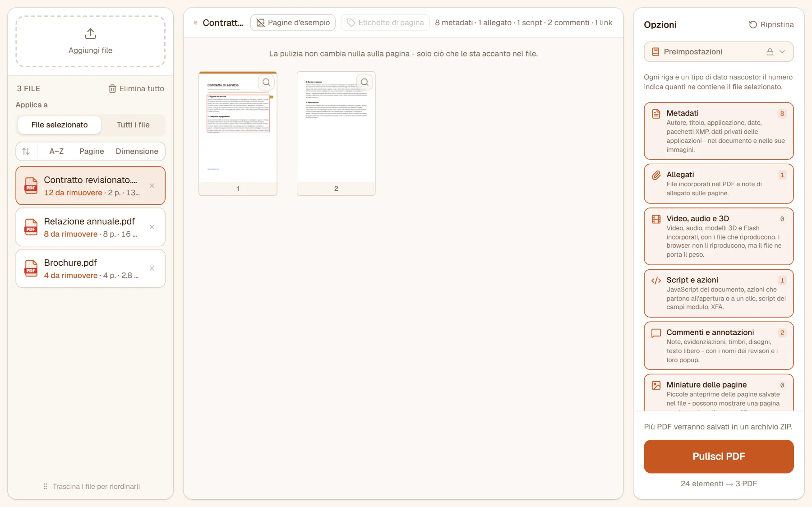Click the lock icon in Preimpostazioni
The height and width of the screenshot is (507, 812).
point(770,52)
